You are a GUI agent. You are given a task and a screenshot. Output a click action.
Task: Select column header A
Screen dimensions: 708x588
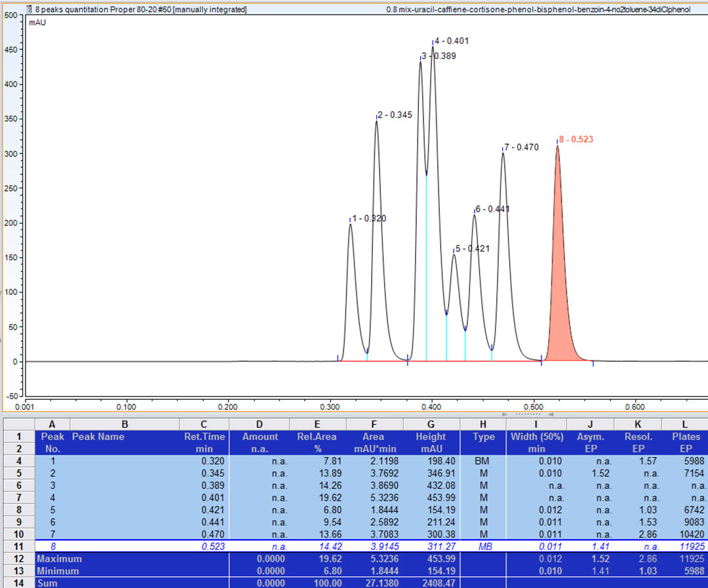tap(52, 425)
